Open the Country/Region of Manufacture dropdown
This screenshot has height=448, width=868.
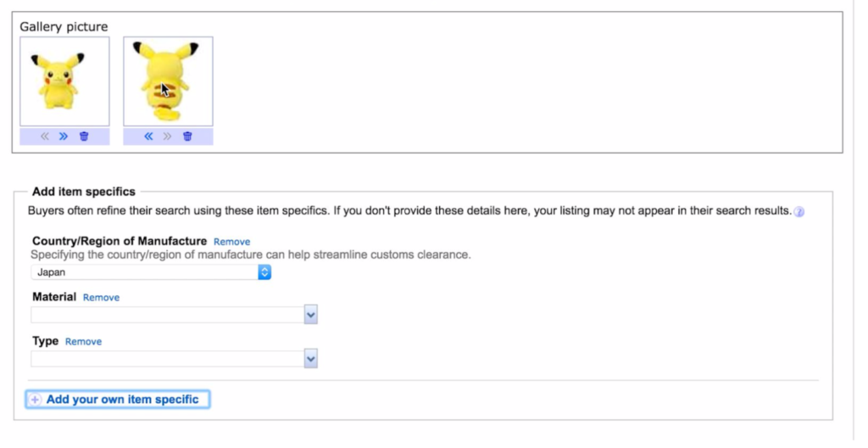(151, 272)
